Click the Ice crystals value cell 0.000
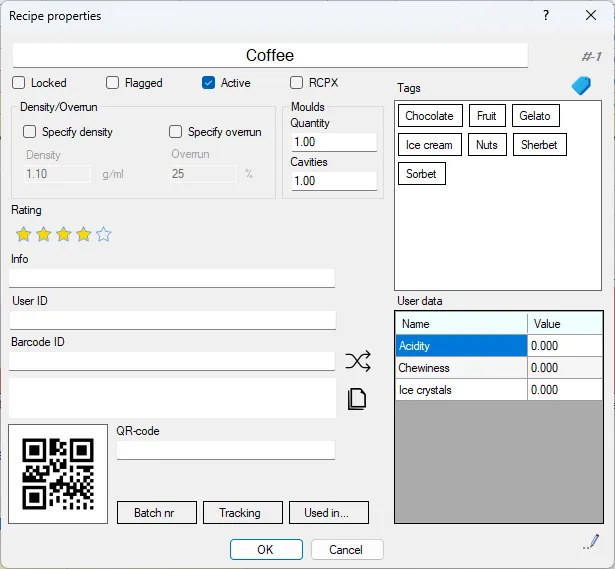615x569 pixels. click(565, 390)
